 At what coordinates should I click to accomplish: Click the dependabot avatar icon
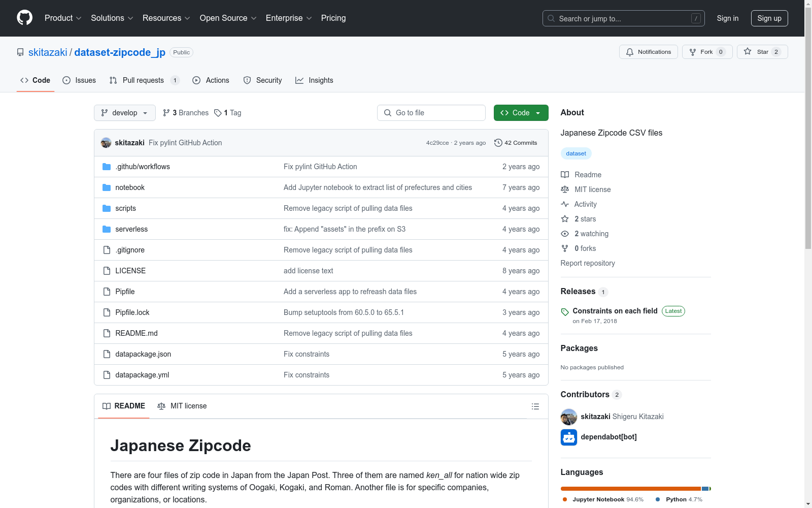[569, 437]
